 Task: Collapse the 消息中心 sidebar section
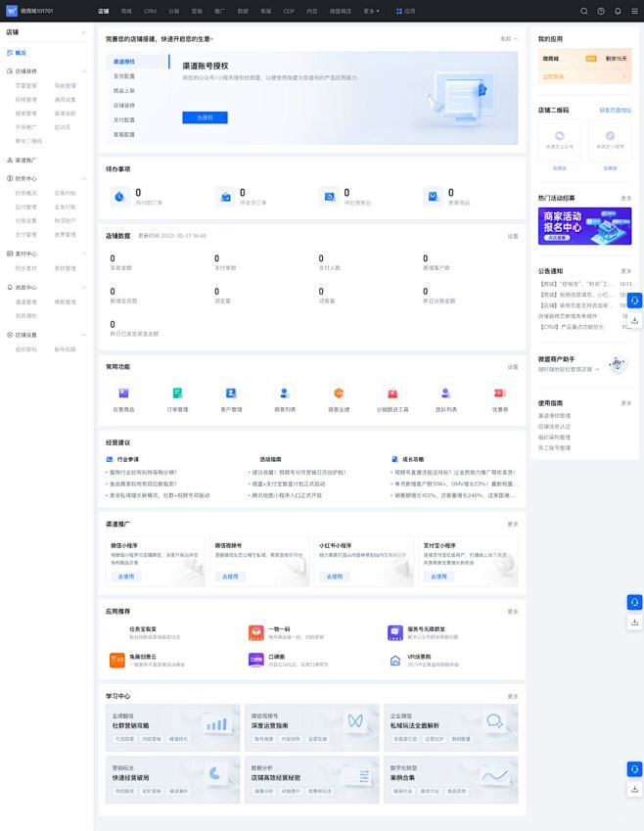[x=84, y=287]
